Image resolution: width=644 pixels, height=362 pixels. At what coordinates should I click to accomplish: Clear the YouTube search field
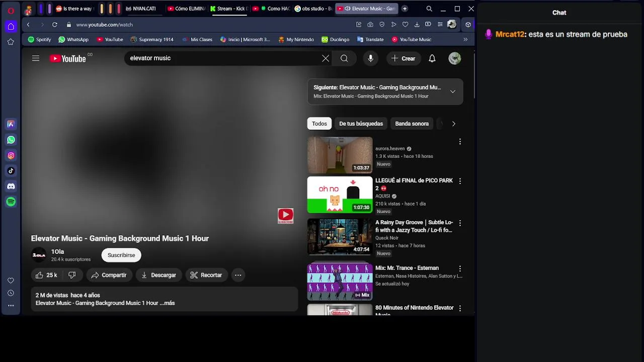pyautogui.click(x=326, y=58)
